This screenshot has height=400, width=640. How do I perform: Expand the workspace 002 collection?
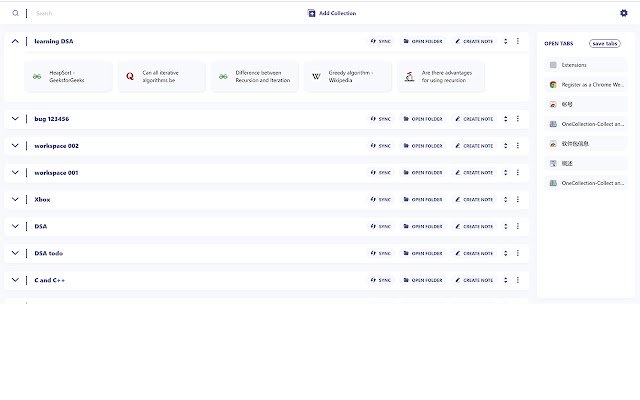tap(15, 146)
